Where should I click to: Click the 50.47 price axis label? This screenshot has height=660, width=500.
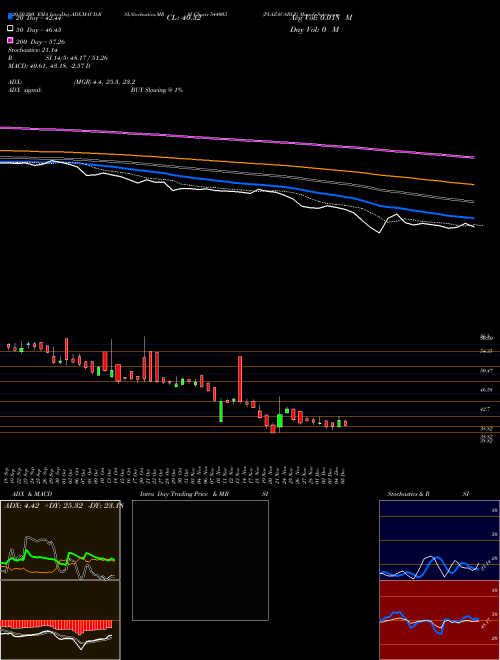click(486, 370)
